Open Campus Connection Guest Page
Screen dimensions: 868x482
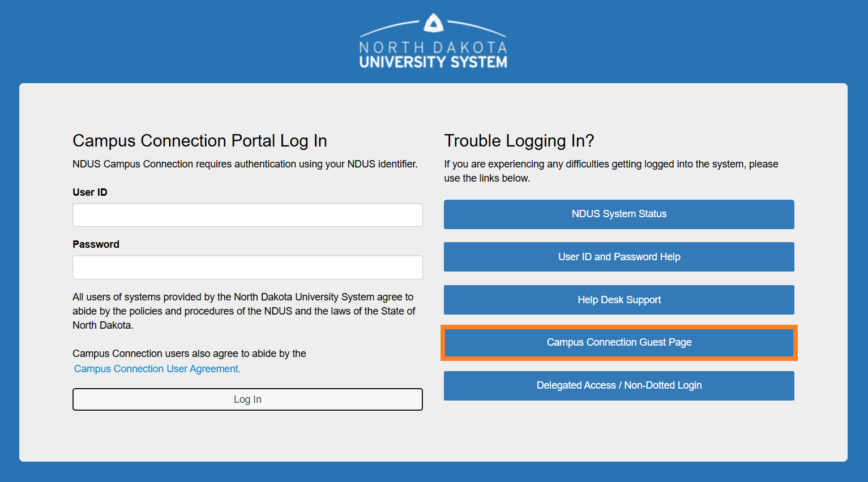619,342
